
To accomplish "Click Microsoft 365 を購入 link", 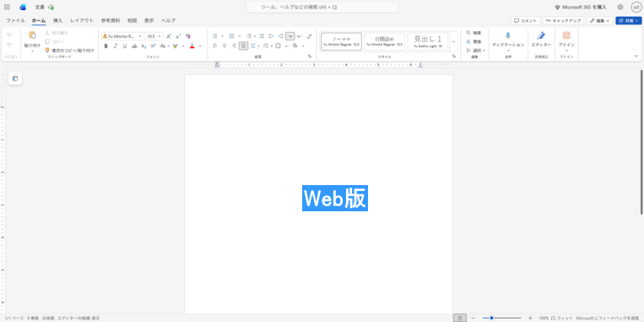I will [581, 7].
